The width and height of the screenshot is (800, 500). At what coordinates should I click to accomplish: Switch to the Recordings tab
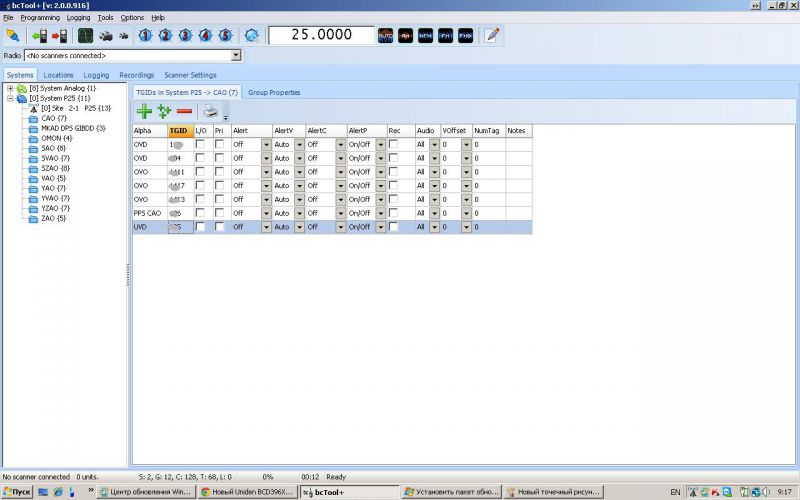(137, 75)
